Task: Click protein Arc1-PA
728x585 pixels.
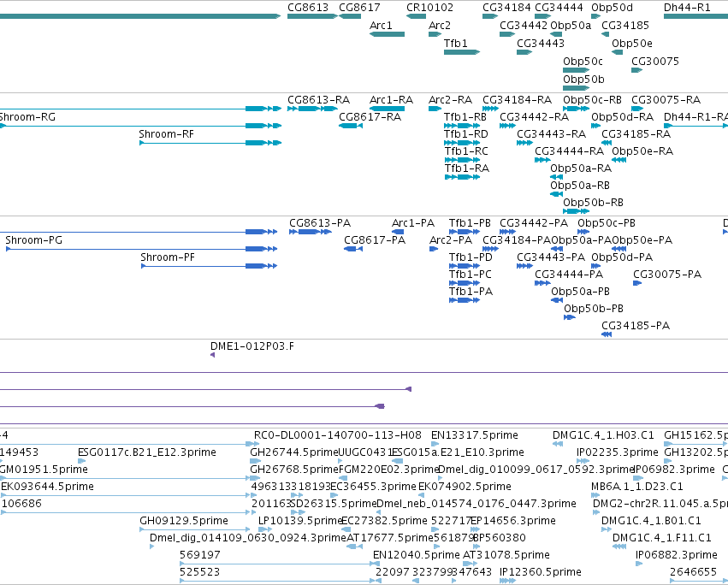Action: click(x=398, y=232)
